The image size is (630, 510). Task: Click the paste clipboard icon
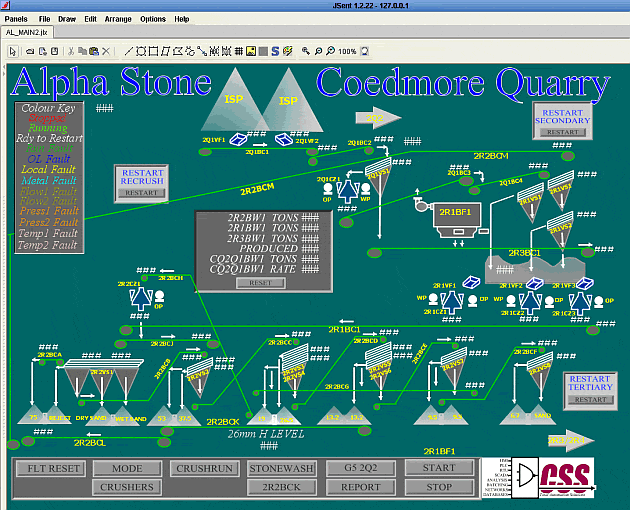point(94,51)
